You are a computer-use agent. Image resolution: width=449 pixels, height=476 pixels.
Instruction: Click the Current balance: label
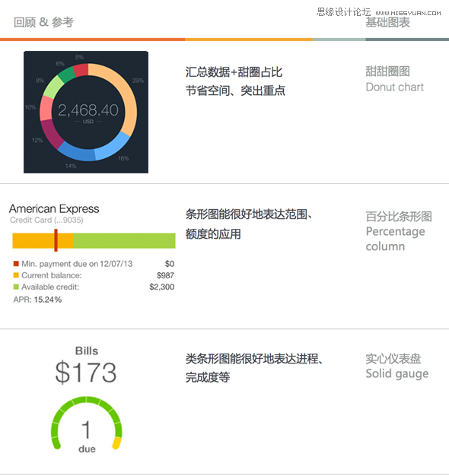point(52,275)
